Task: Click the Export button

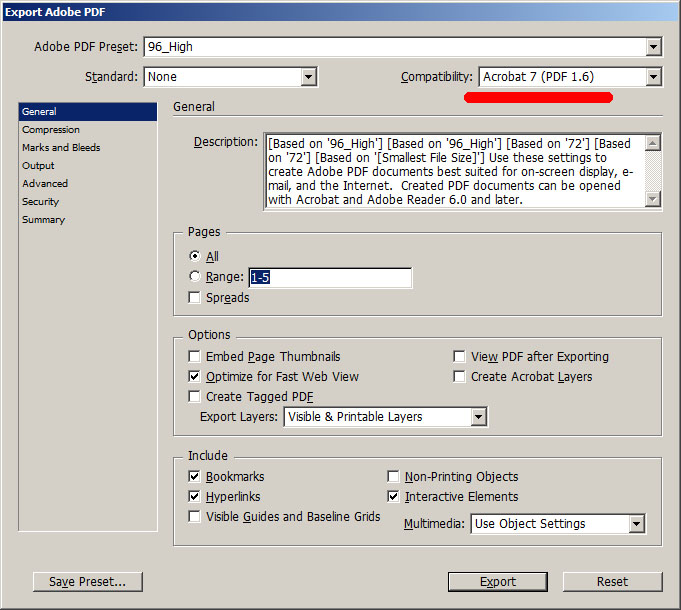Action: tap(498, 582)
